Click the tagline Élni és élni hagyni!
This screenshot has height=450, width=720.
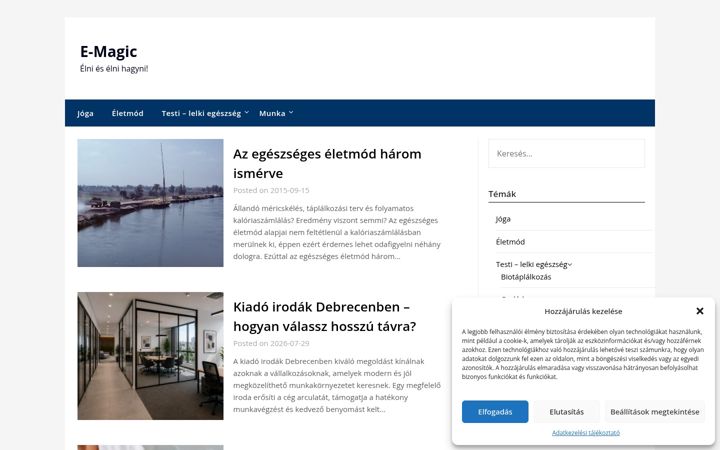[114, 69]
